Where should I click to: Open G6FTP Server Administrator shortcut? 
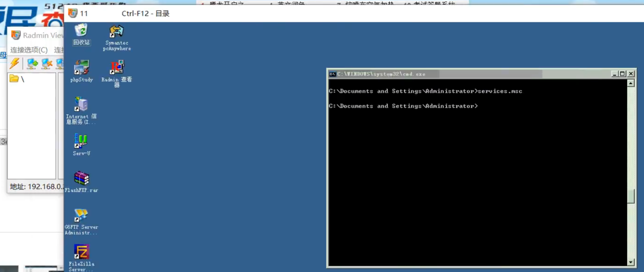coord(81,215)
